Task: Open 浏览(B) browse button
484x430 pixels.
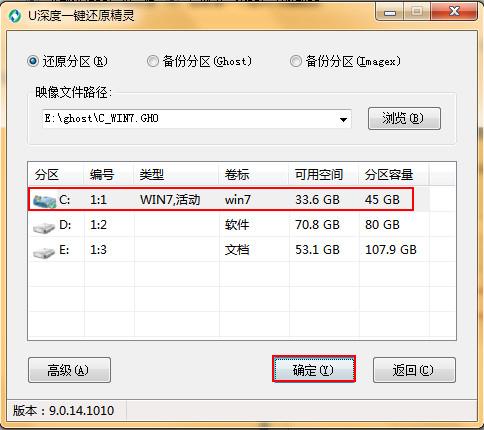Action: pos(404,118)
